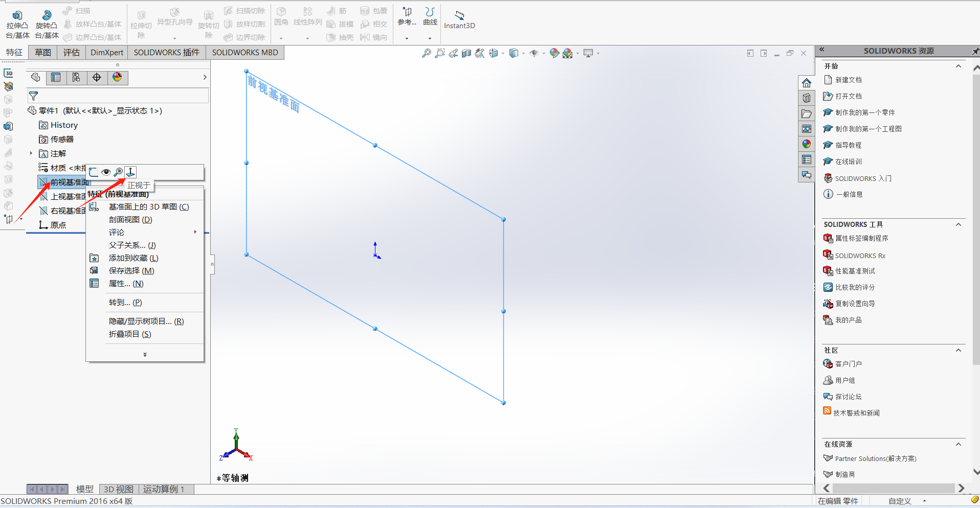The image size is (980, 508).
Task: Open the DimXpertManager crosshair tab
Action: coord(97,77)
